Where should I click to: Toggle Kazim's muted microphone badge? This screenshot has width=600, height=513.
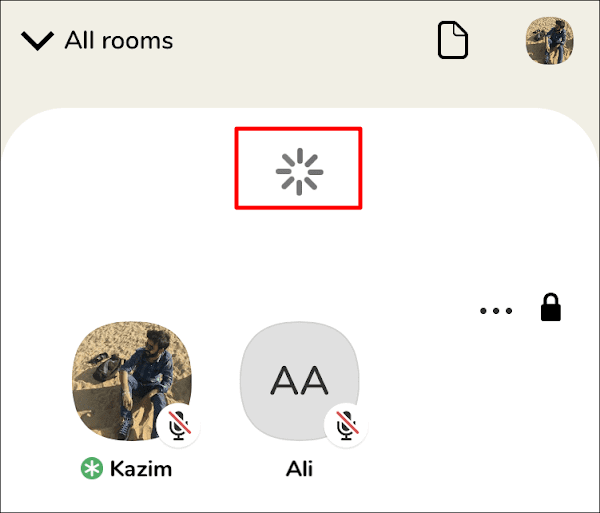coord(179,425)
